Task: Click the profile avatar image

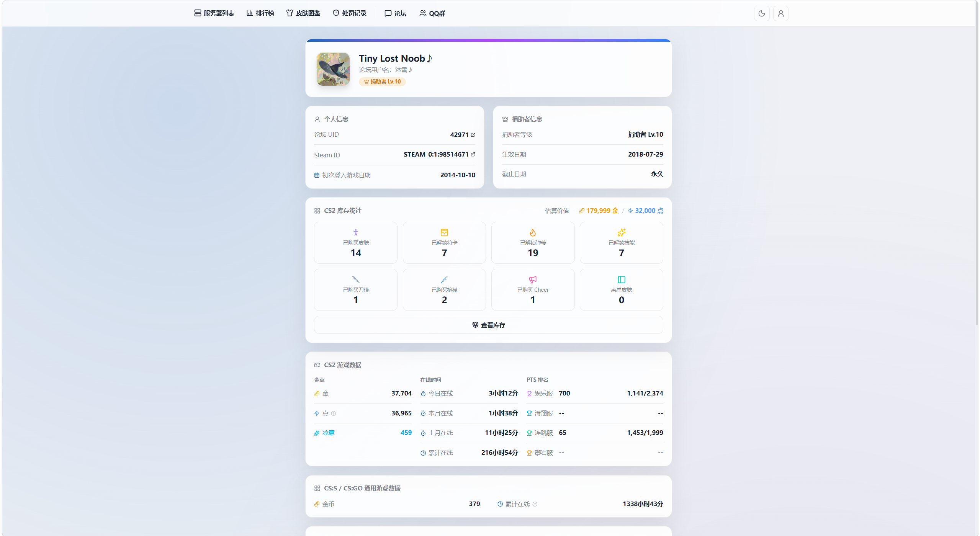Action: [333, 69]
